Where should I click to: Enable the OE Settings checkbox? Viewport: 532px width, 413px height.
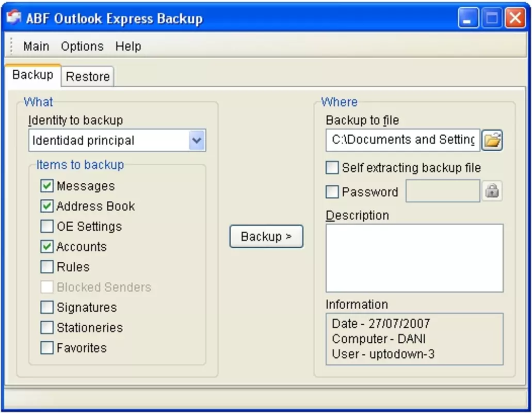[47, 226]
